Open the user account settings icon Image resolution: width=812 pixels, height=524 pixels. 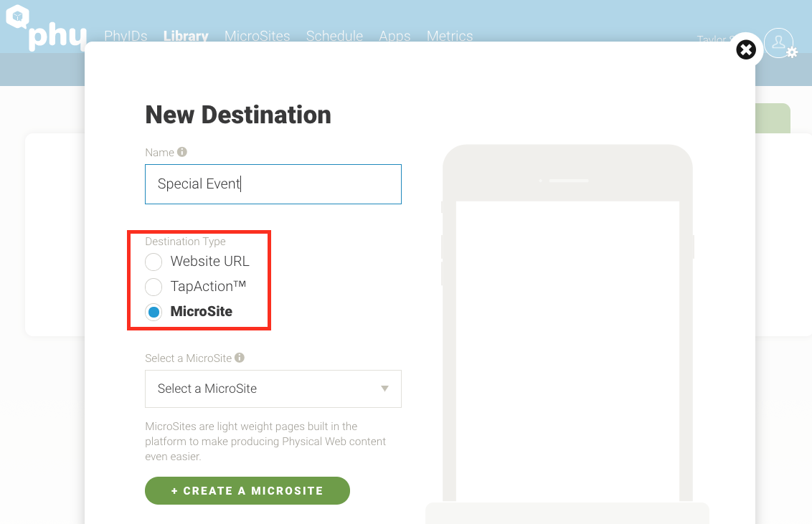tap(780, 44)
